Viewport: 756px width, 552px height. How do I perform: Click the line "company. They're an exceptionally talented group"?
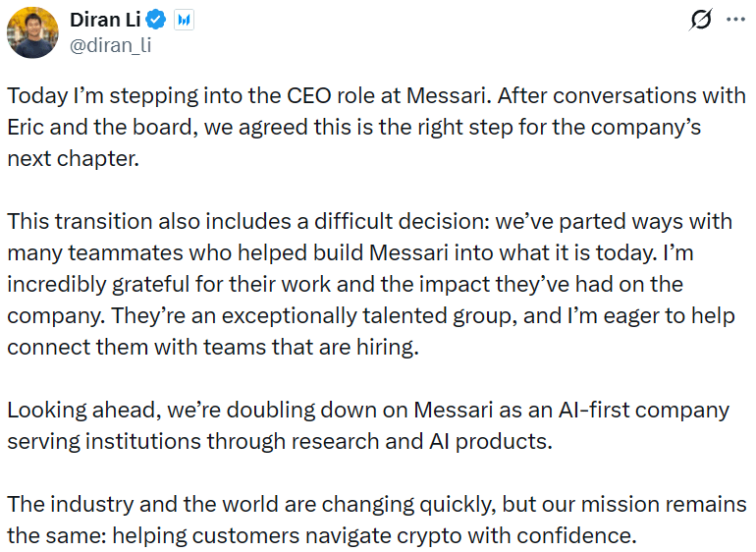370,315
